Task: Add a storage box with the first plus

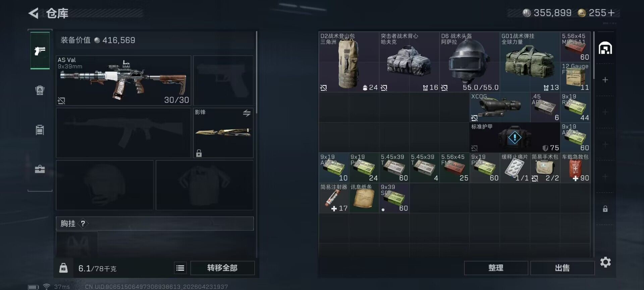Action: [605, 80]
